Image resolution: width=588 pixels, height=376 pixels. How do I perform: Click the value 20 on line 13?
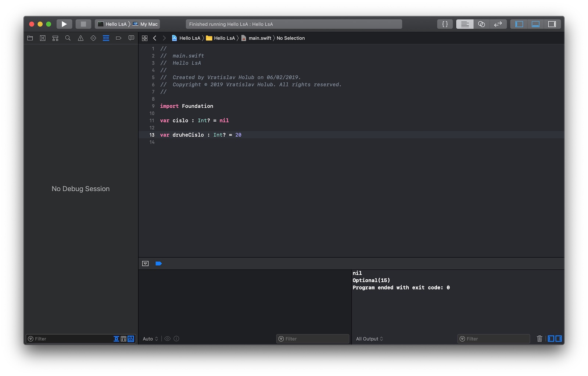point(239,135)
